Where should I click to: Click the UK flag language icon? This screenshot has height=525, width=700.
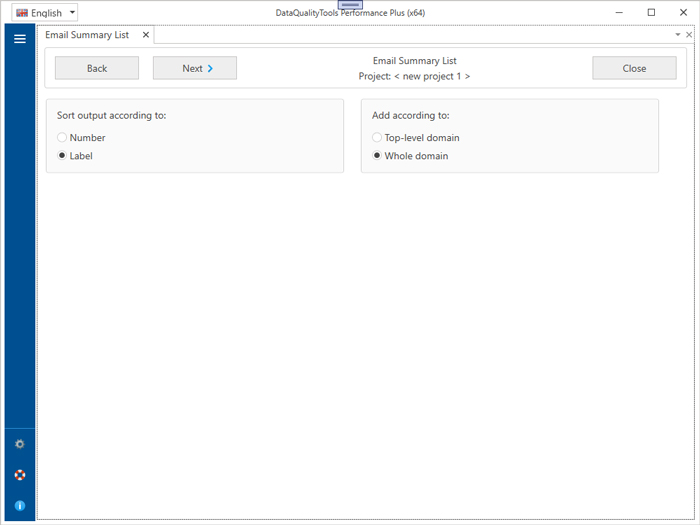[22, 13]
